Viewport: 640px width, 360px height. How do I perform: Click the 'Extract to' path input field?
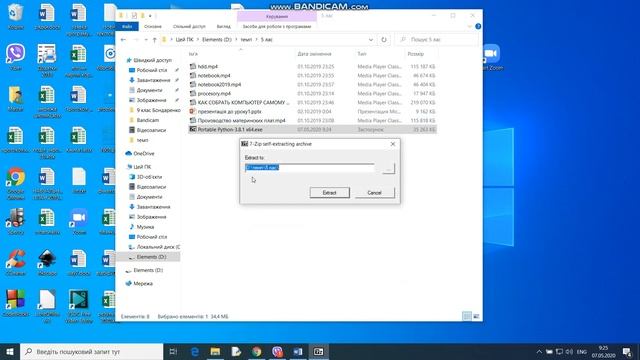(309, 168)
